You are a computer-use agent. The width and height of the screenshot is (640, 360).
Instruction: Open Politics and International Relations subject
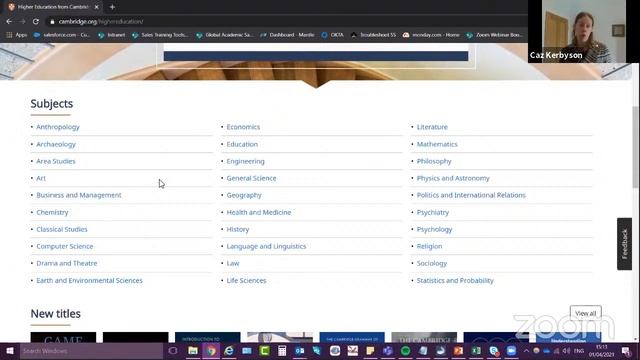(x=471, y=195)
